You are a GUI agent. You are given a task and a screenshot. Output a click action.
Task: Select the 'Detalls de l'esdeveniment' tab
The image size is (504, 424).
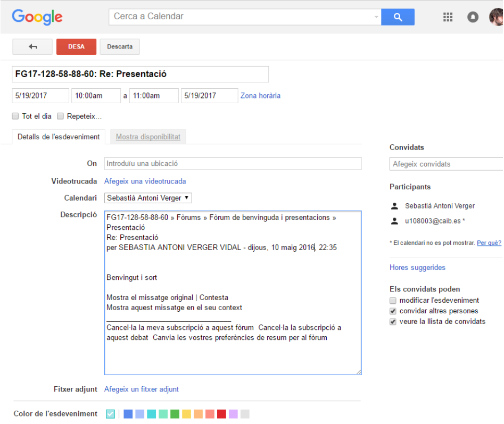tap(59, 137)
